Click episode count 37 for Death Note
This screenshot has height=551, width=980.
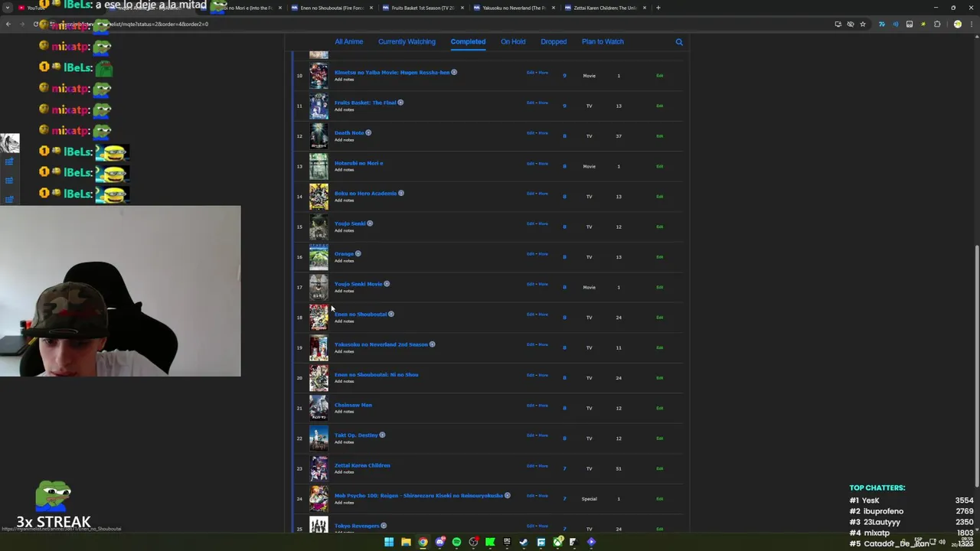pos(619,136)
